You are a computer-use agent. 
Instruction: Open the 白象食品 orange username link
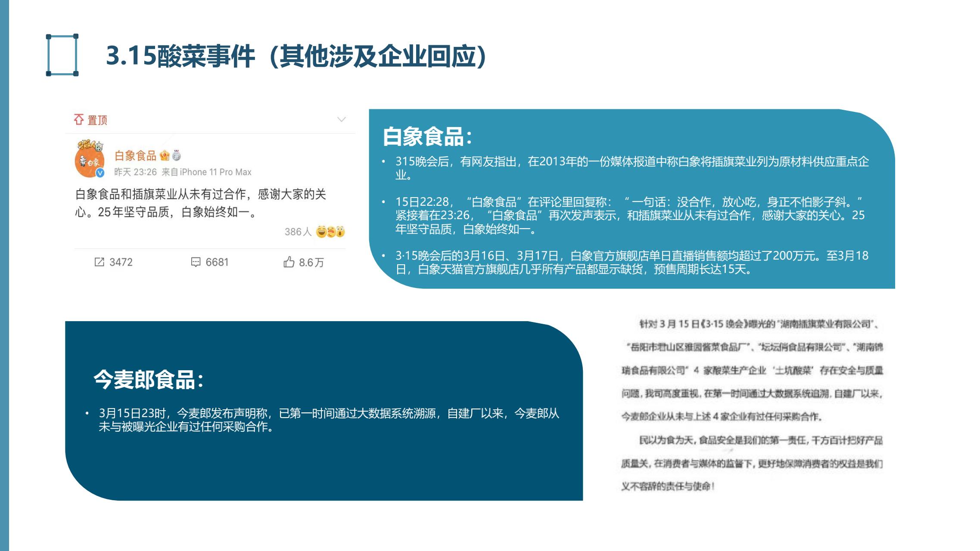(135, 155)
